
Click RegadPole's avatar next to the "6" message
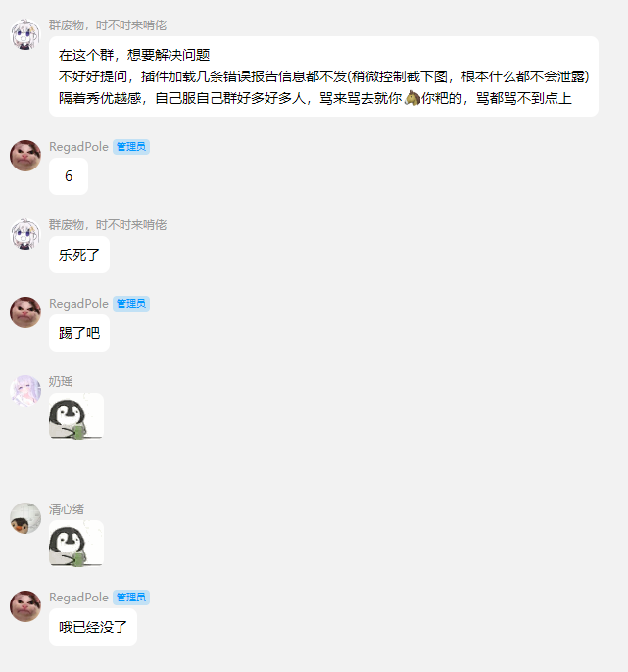[x=25, y=156]
